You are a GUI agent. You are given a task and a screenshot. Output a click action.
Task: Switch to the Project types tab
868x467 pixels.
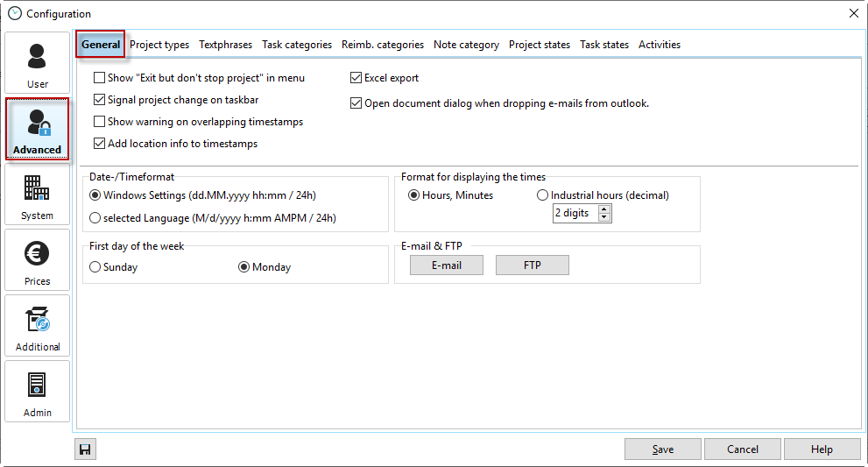click(159, 45)
